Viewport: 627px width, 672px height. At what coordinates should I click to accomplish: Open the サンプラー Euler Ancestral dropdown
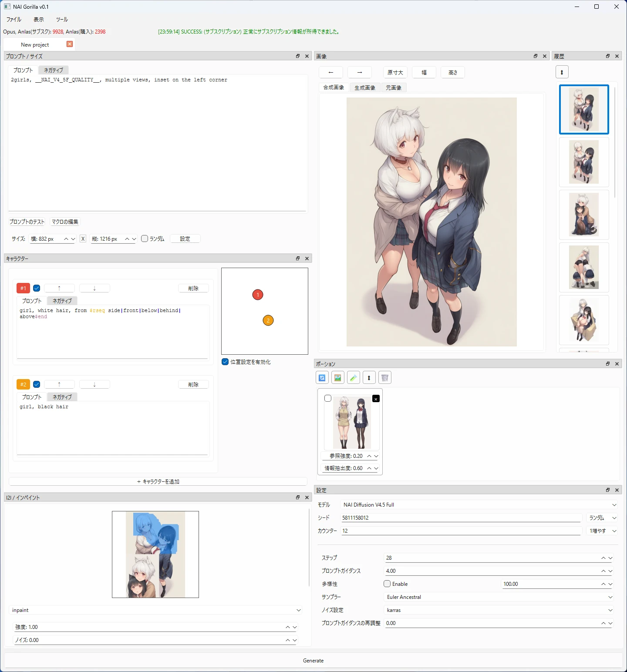(x=499, y=597)
